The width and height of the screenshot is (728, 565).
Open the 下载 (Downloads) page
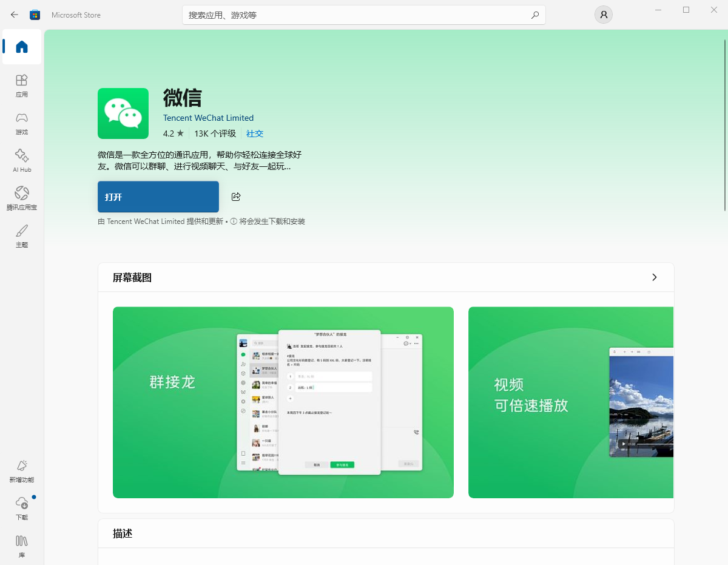(22, 509)
